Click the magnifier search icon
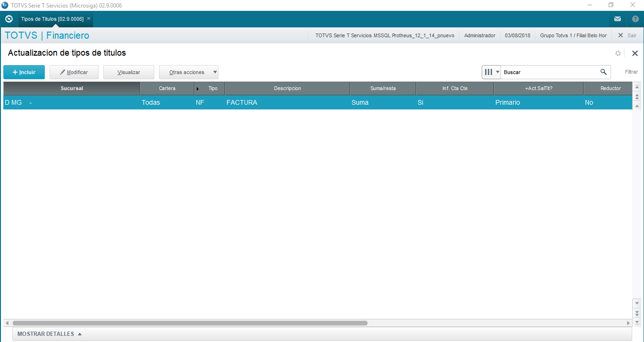Image resolution: width=644 pixels, height=342 pixels. click(x=603, y=72)
